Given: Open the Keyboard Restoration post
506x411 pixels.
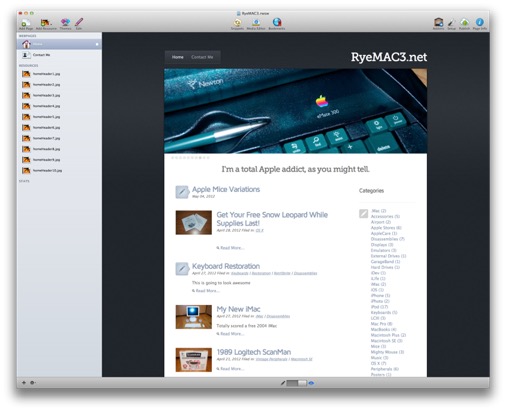Looking at the screenshot, I should click(x=226, y=266).
